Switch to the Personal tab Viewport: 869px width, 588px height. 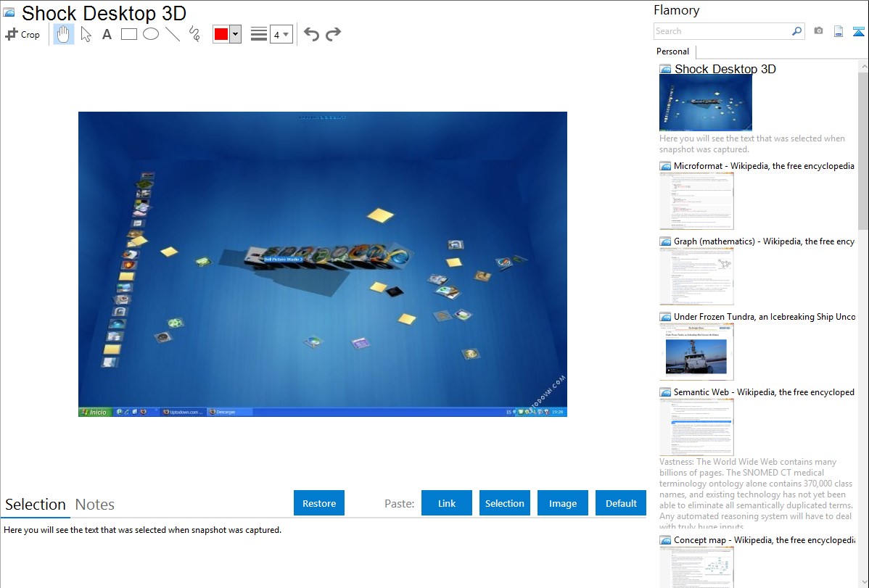tap(672, 51)
